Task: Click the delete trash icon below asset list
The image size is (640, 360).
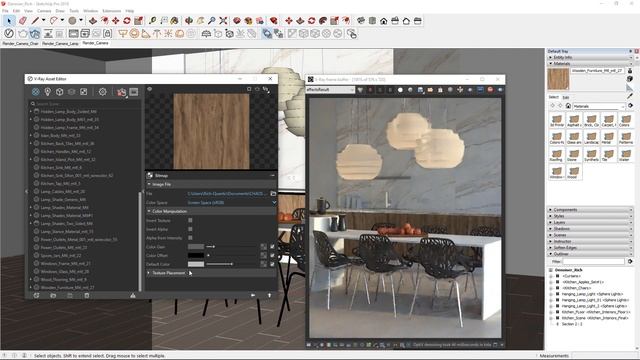Action: (x=87, y=295)
